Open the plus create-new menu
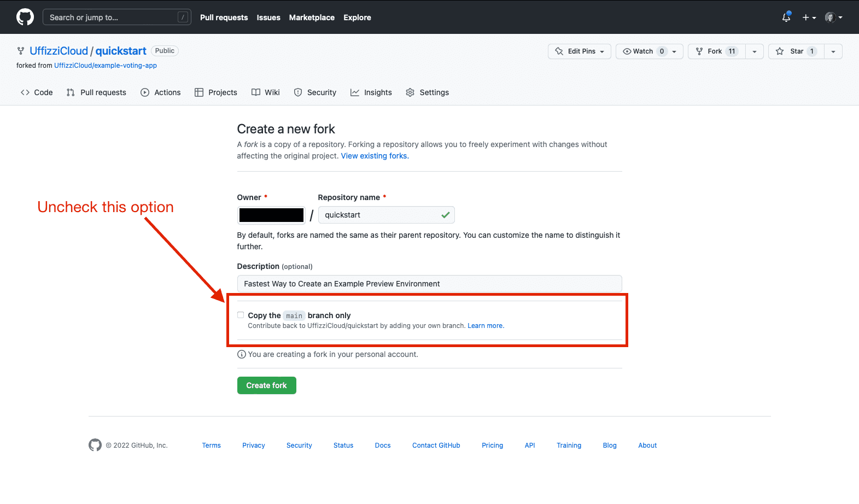 pyautogui.click(x=809, y=17)
